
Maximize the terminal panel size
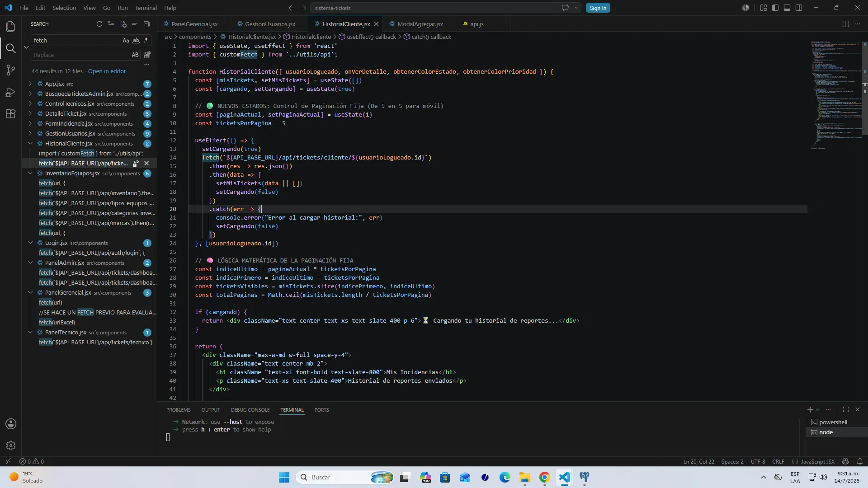point(846,410)
